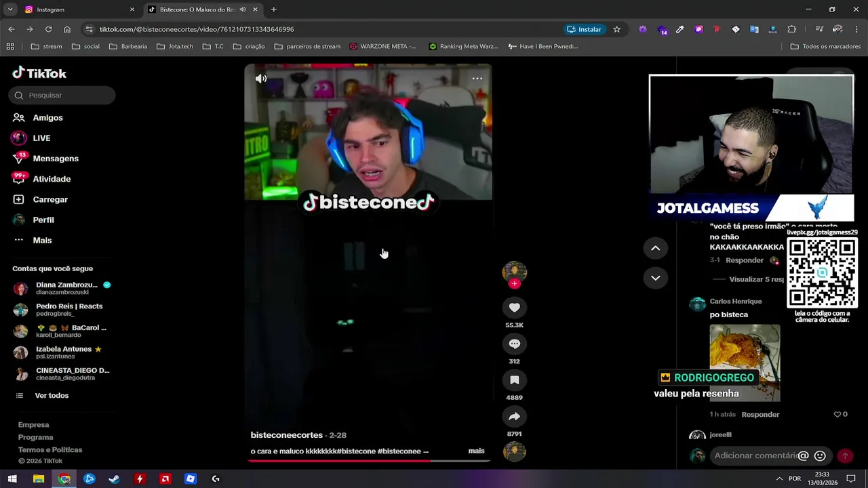The image size is (868, 488).
Task: Follow creator with red plus badge
Action: coord(515,284)
